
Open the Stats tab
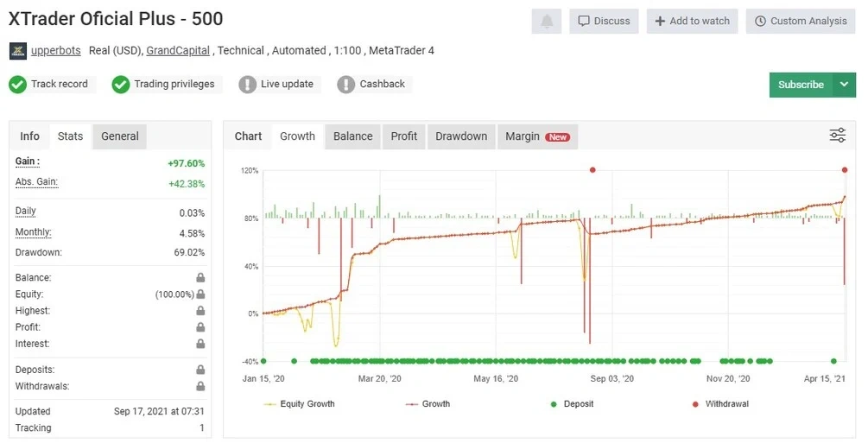click(x=70, y=136)
